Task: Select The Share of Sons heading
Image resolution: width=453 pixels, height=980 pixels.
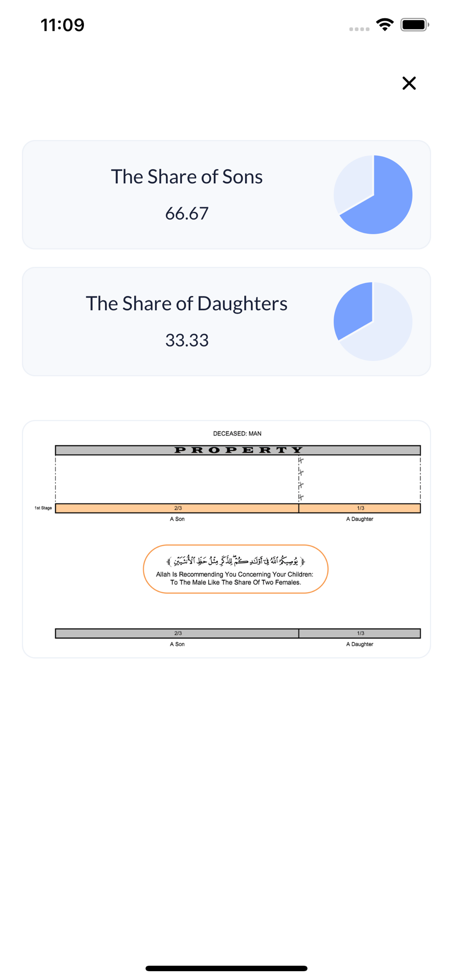Action: (187, 176)
